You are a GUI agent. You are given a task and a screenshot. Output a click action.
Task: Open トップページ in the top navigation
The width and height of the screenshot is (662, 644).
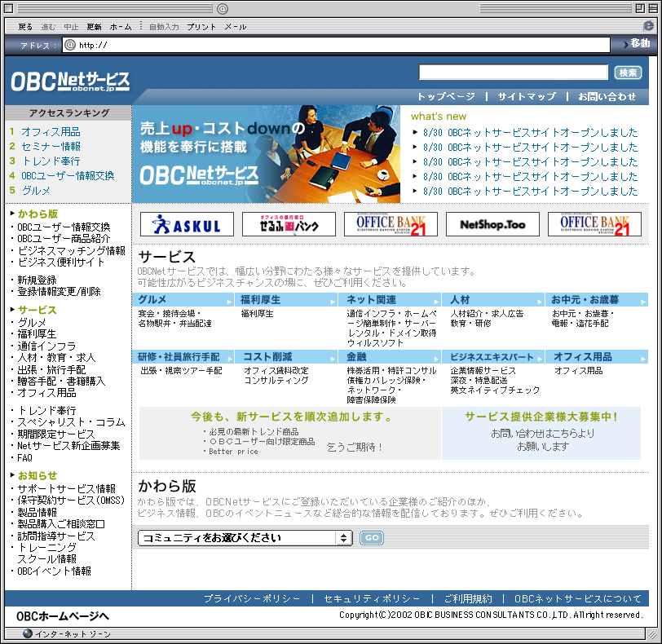[446, 97]
